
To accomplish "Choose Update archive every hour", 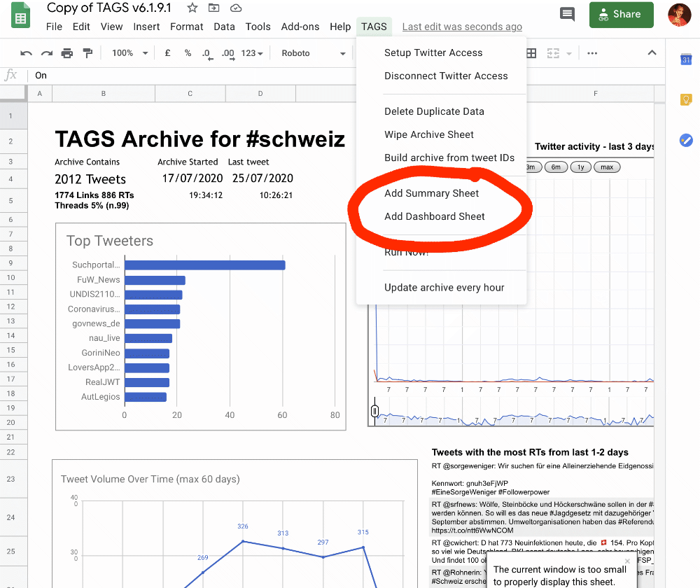I will [442, 288].
